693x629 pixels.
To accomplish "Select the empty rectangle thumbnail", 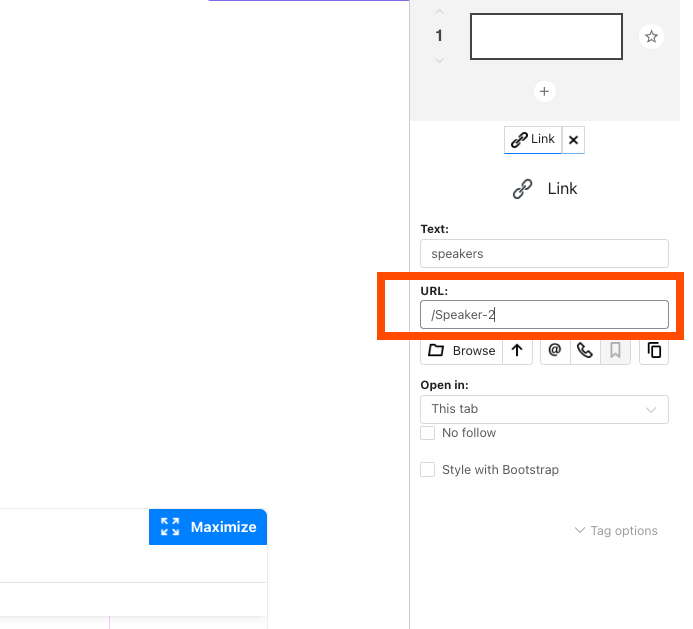I will click(546, 37).
